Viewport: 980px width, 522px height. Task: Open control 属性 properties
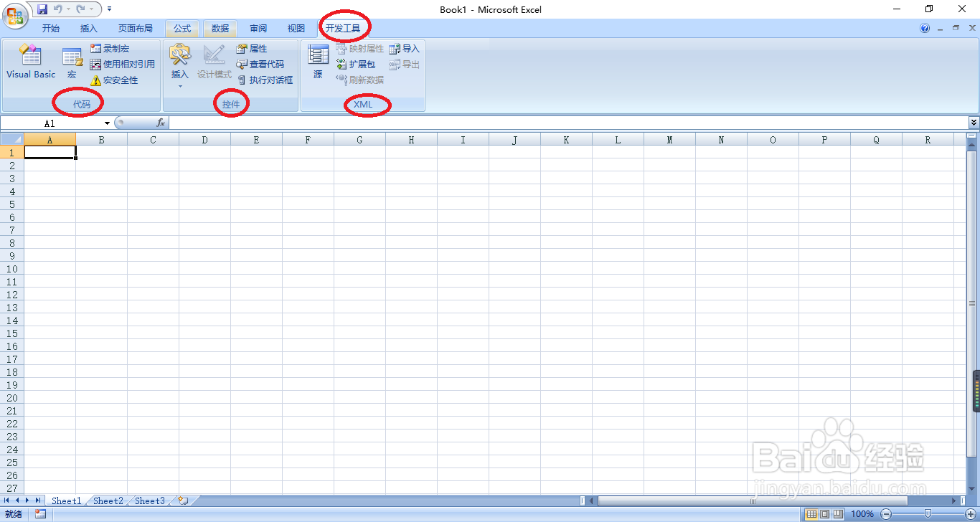point(252,49)
